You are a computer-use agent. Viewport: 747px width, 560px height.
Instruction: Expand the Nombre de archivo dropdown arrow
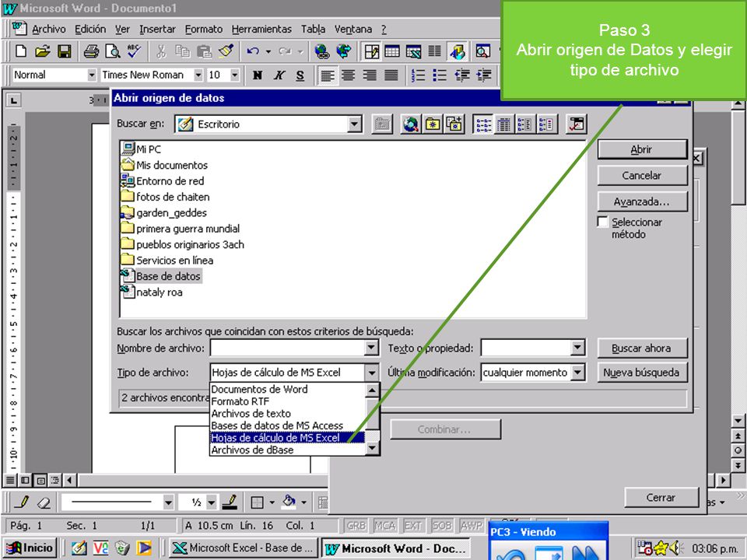click(x=372, y=348)
